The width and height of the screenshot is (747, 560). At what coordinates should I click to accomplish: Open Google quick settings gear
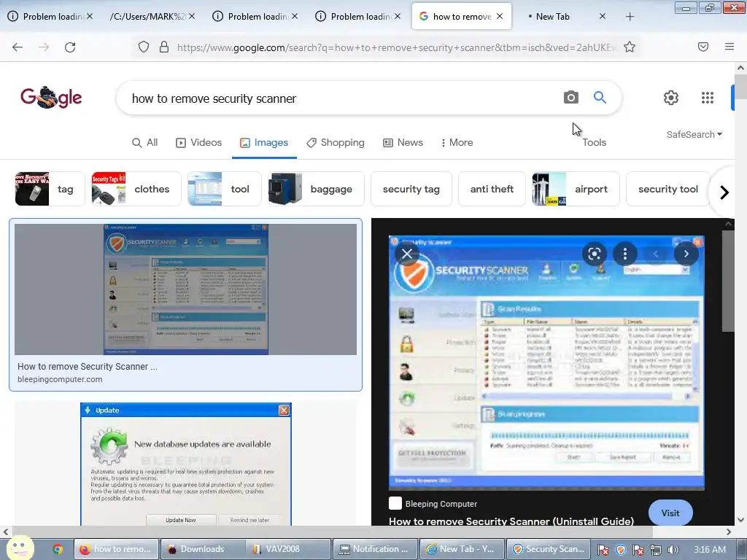[x=671, y=98]
